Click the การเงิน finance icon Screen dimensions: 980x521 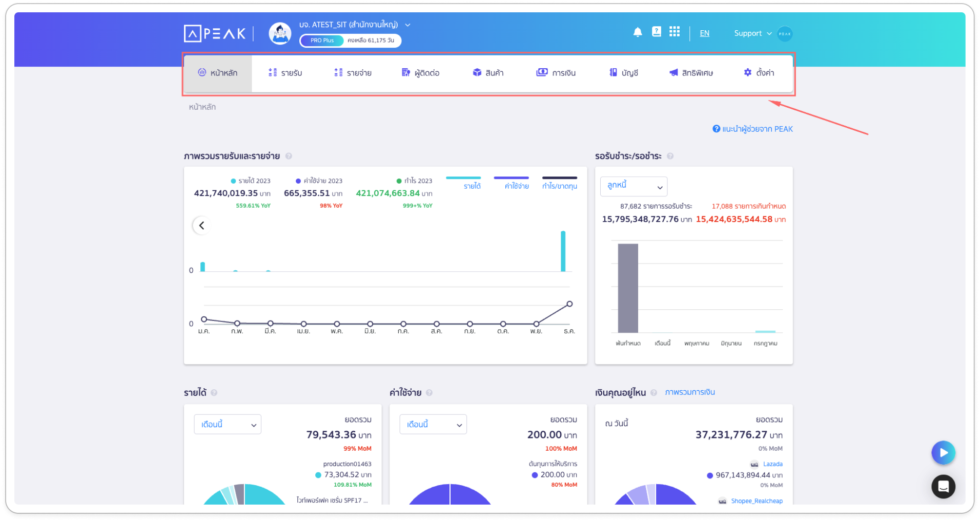point(542,72)
